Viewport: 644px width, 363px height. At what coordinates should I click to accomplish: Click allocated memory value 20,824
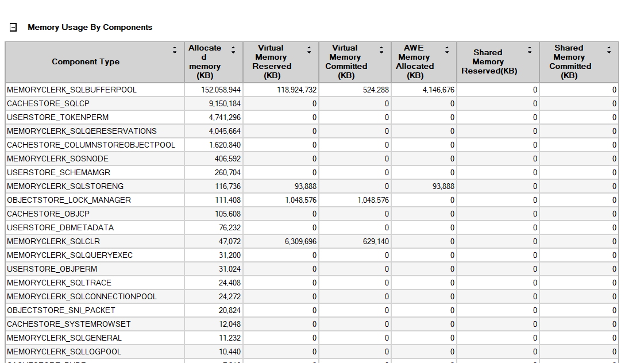point(230,310)
